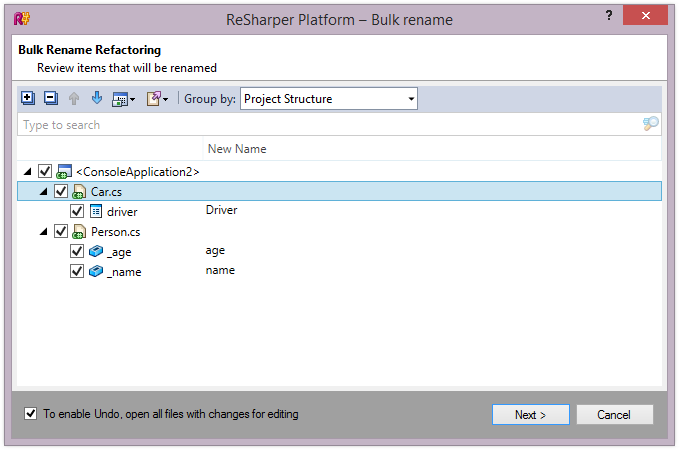
Task: Collapse the Car.cs tree node
Action: [43, 192]
